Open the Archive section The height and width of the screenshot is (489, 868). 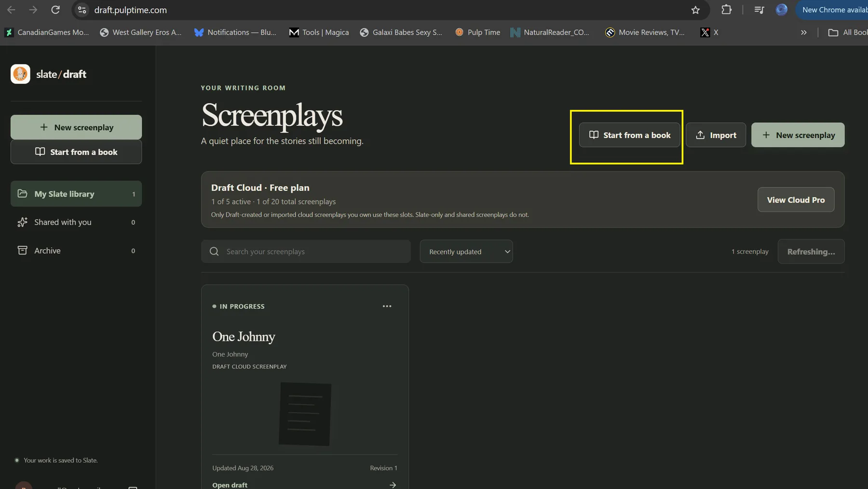point(76,251)
